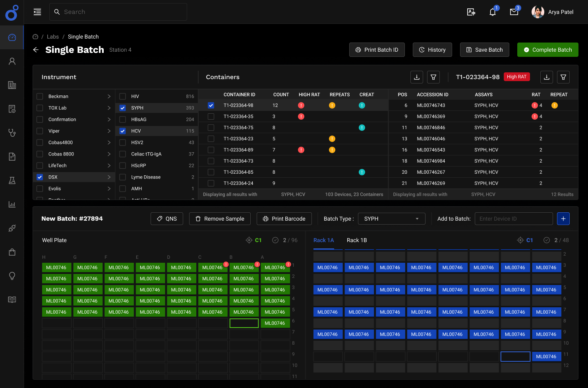Check the Beckman instrument checkbox
Image resolution: width=588 pixels, height=388 pixels.
40,96
